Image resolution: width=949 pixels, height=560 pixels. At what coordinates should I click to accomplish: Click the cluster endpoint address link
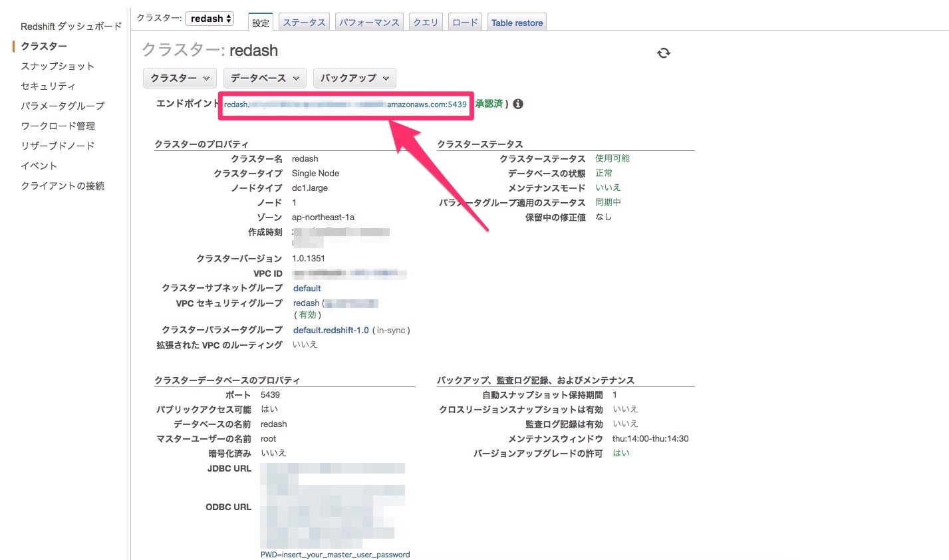click(x=345, y=104)
